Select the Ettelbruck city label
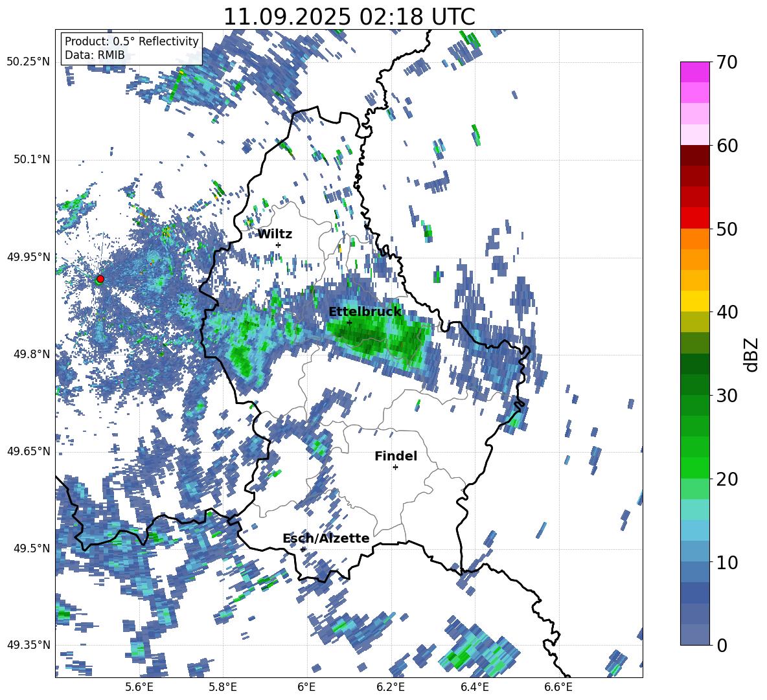 365,312
